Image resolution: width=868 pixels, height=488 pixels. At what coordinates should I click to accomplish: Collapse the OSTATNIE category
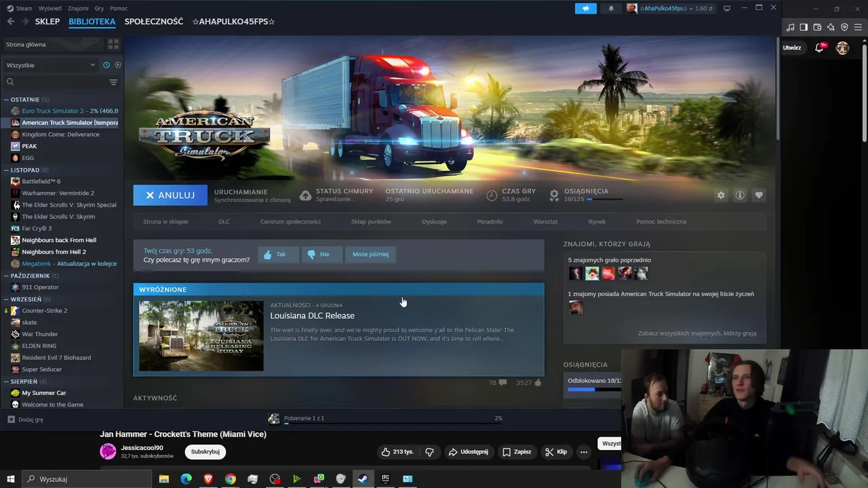click(x=6, y=100)
